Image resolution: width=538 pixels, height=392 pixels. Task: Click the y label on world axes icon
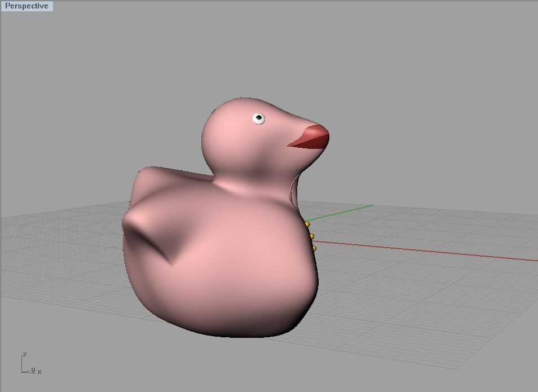point(33,370)
